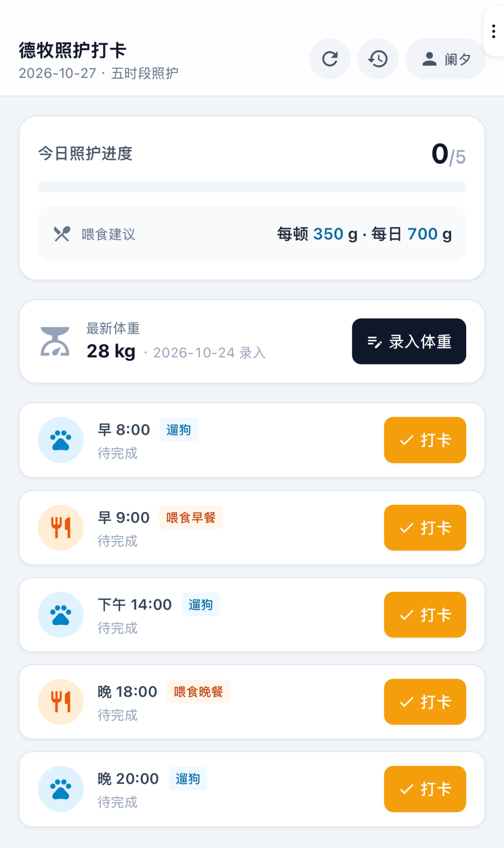Click the 喂食建议 recommendation row

[x=252, y=234]
